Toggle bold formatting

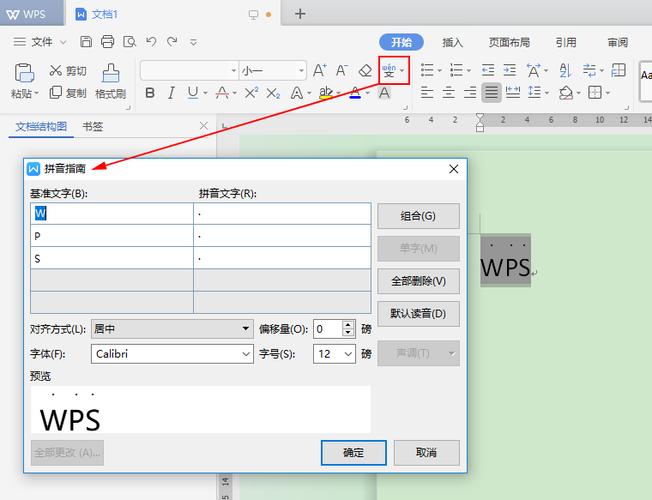(150, 93)
